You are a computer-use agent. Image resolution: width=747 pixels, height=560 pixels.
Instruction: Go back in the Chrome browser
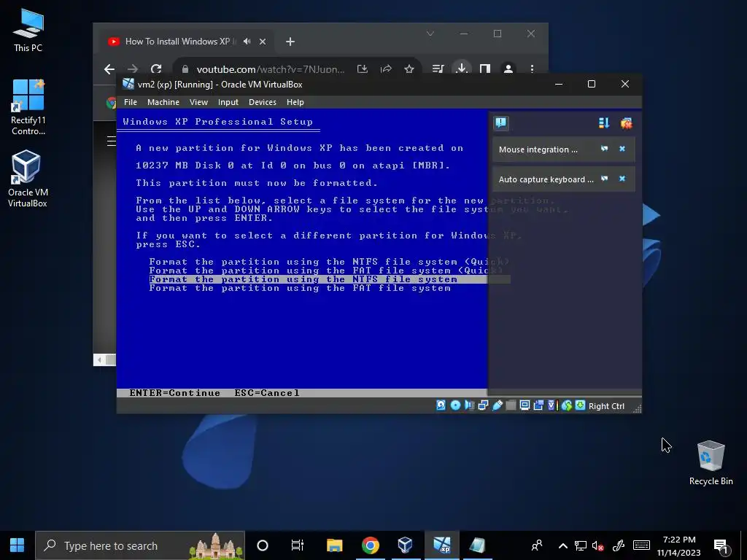[x=109, y=69]
